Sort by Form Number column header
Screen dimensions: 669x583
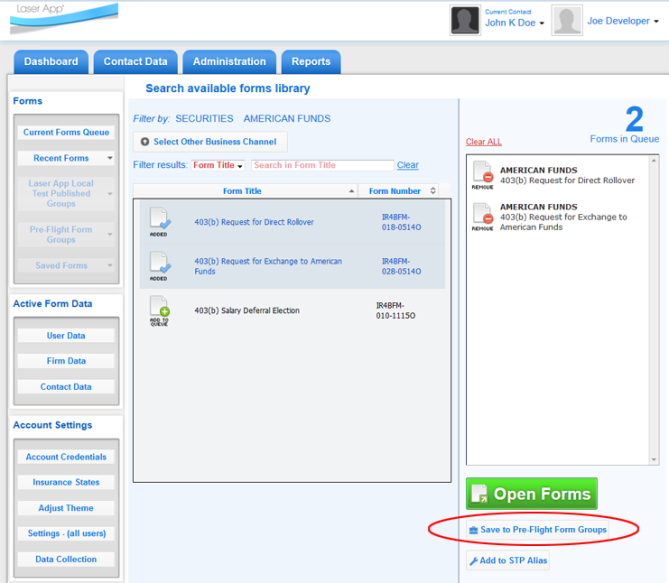pyautogui.click(x=396, y=191)
